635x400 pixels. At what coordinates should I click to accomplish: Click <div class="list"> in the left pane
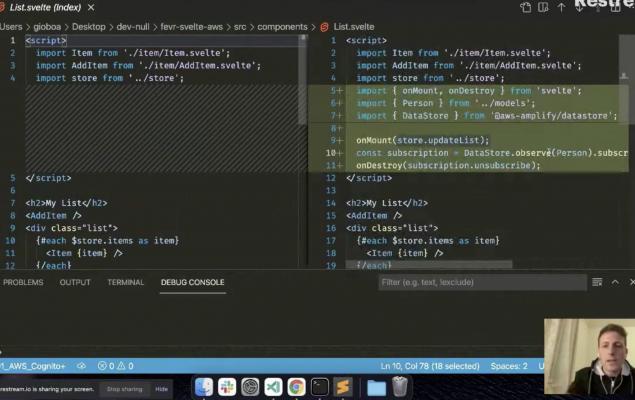click(x=72, y=228)
